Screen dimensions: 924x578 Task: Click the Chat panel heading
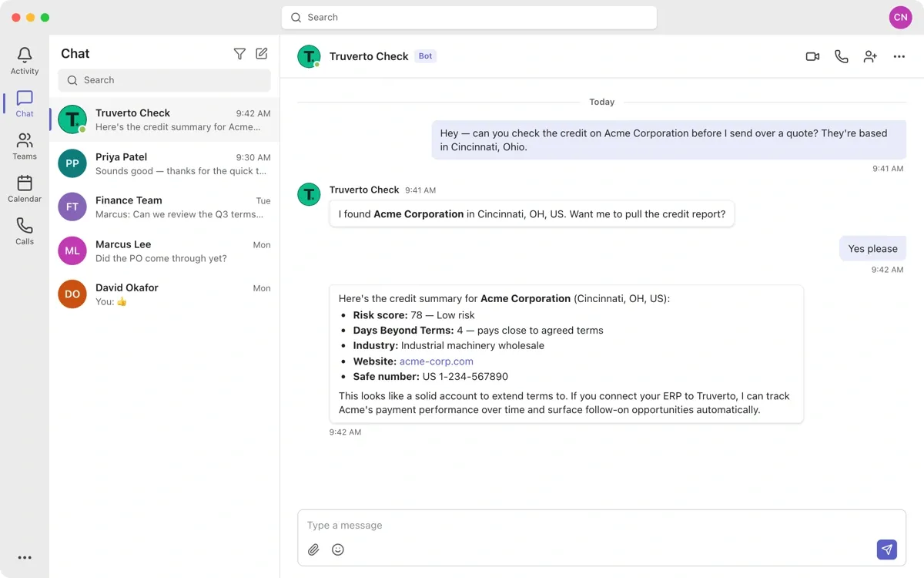coord(75,53)
